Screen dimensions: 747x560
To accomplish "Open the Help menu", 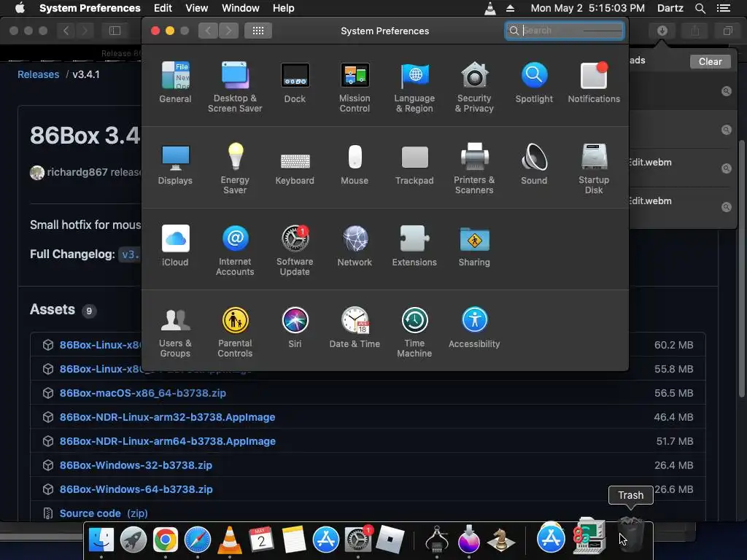I will [x=284, y=8].
